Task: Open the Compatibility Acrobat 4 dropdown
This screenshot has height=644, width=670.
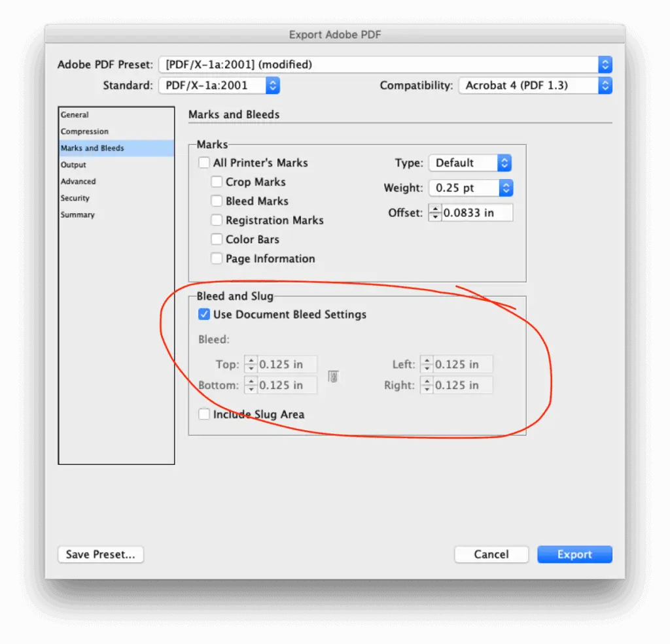Action: [x=535, y=86]
